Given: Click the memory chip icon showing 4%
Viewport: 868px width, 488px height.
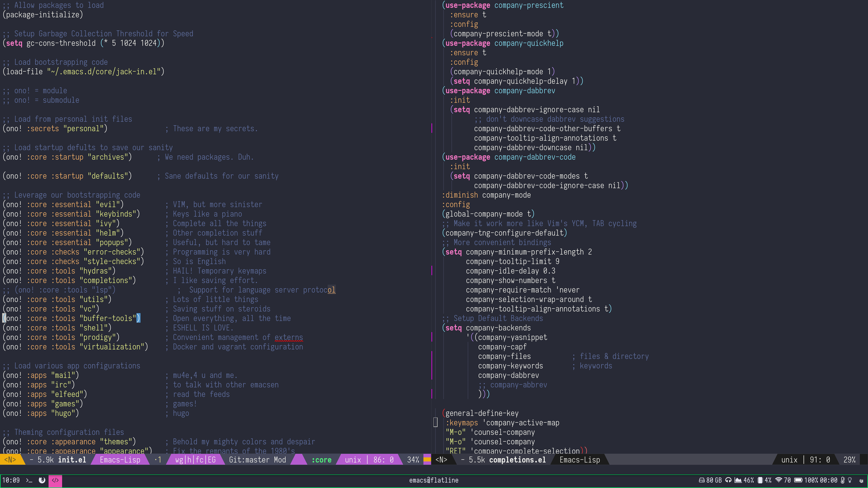Looking at the screenshot, I should 760,480.
